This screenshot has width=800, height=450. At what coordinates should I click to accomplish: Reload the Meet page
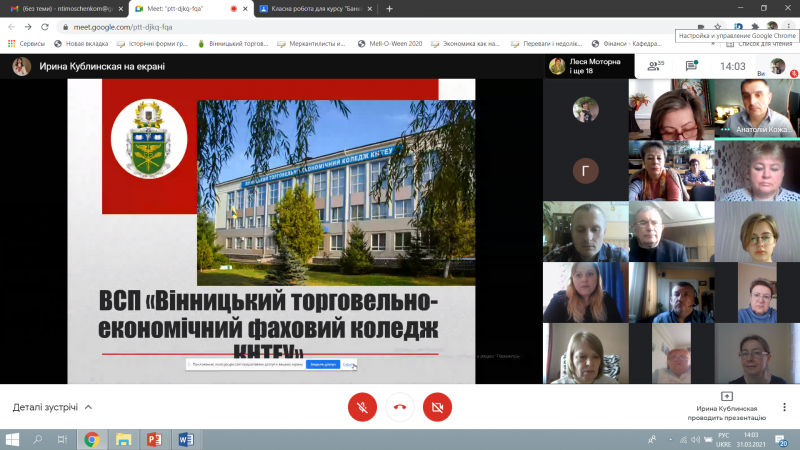(45, 27)
